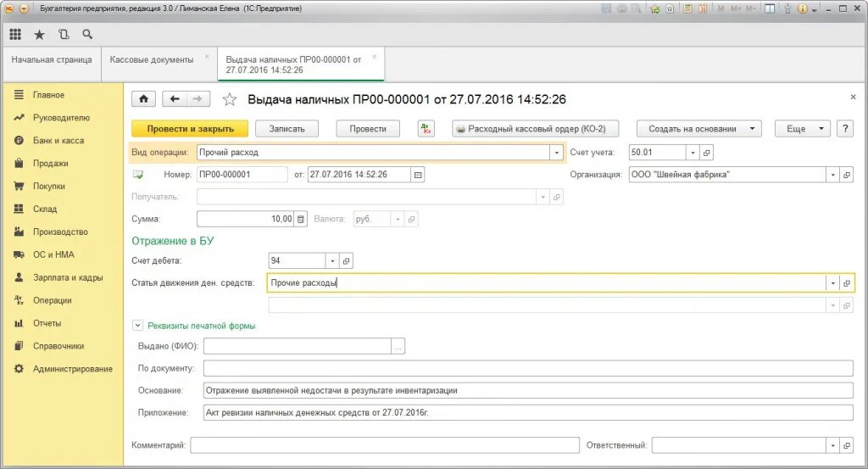Image resolution: width=868 pixels, height=469 pixels.
Task: Click ellipsis button of Выдано (ФИО)
Action: click(x=398, y=347)
